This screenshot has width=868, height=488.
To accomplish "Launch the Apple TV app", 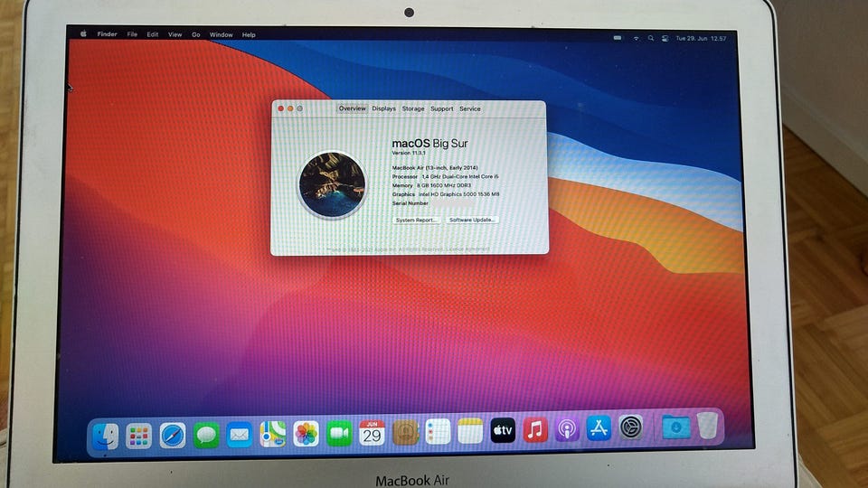I will point(503,430).
